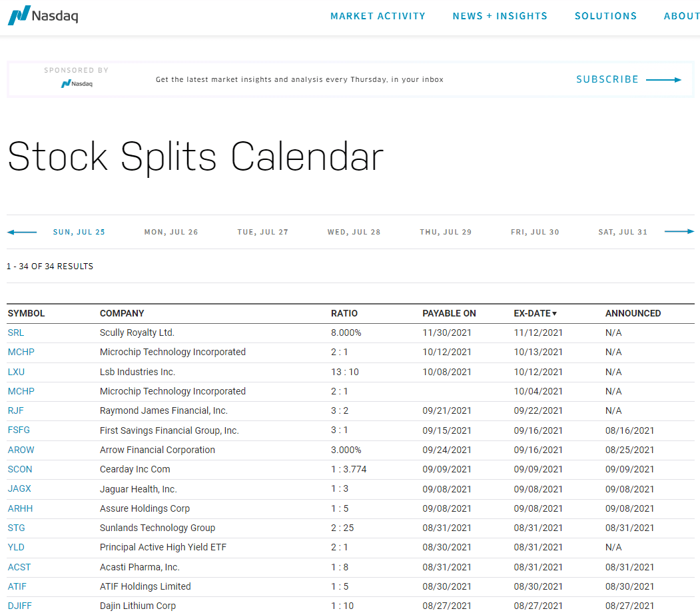Click the sponsored-by Nasdaq small logo
The height and width of the screenshot is (615, 700).
pos(77,84)
